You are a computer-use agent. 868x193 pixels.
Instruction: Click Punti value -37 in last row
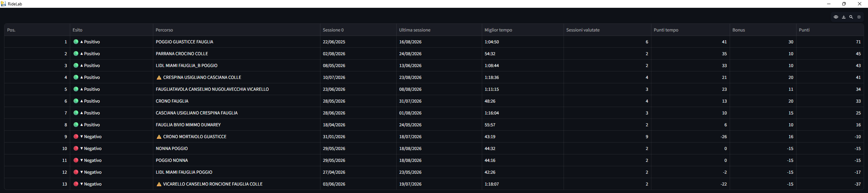tap(857, 184)
